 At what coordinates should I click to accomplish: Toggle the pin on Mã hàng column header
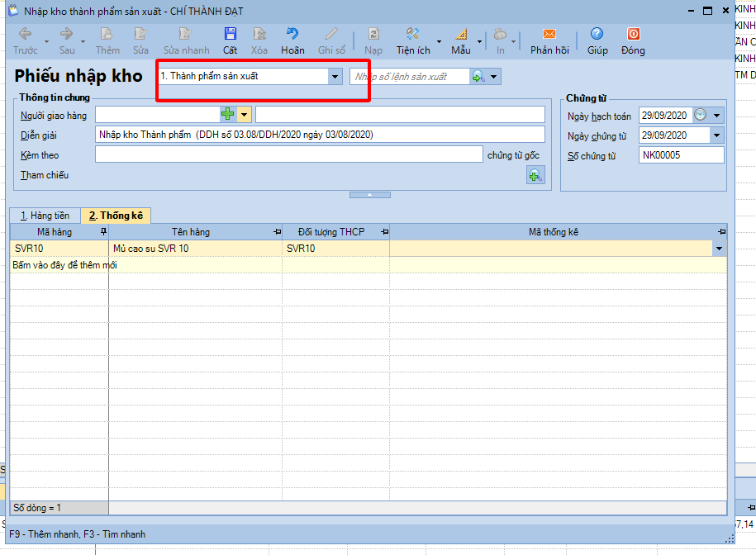point(103,233)
